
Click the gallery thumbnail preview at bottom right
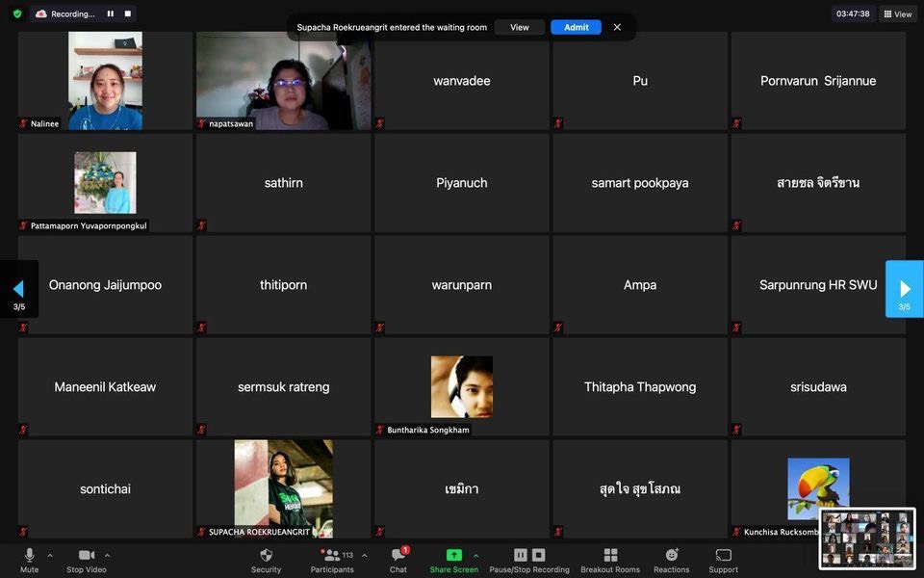[x=867, y=539]
